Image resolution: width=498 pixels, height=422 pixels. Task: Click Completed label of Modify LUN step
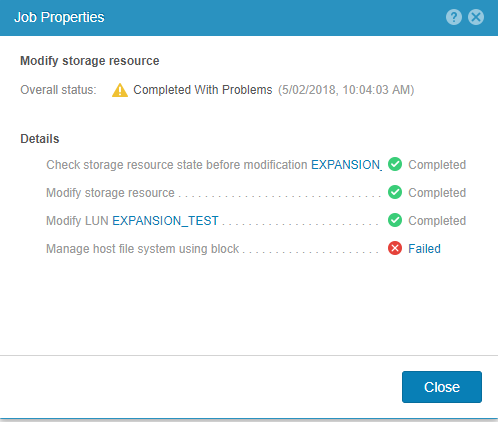click(437, 221)
